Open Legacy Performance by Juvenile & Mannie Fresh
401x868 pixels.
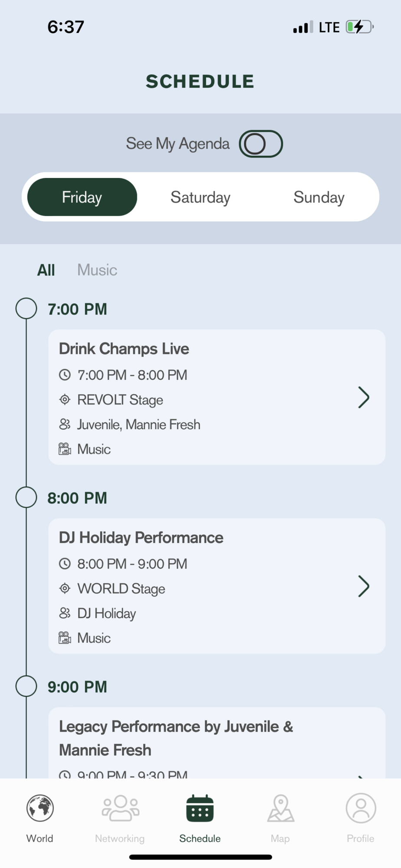(176, 738)
